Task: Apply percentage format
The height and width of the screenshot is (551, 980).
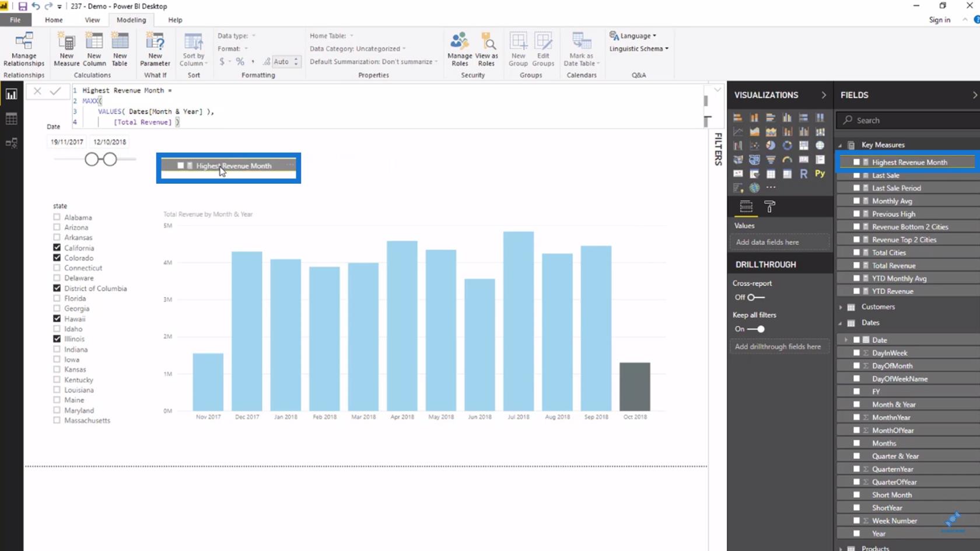Action: coord(240,61)
